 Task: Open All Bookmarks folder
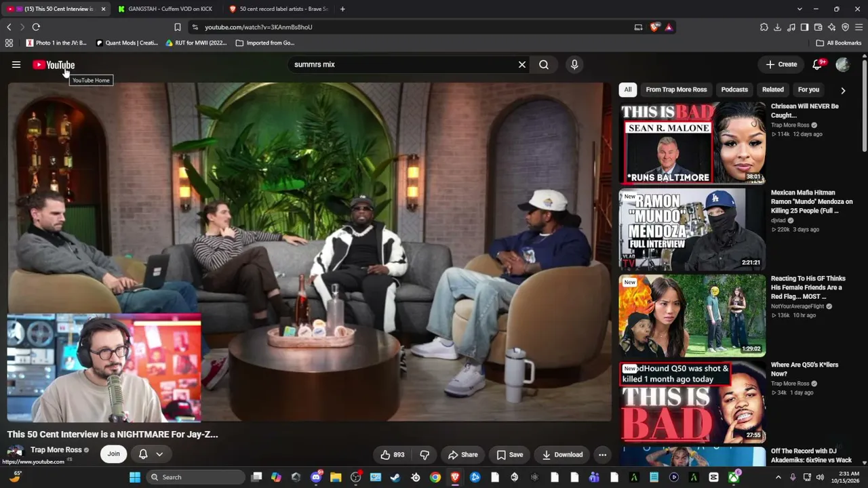pos(839,43)
